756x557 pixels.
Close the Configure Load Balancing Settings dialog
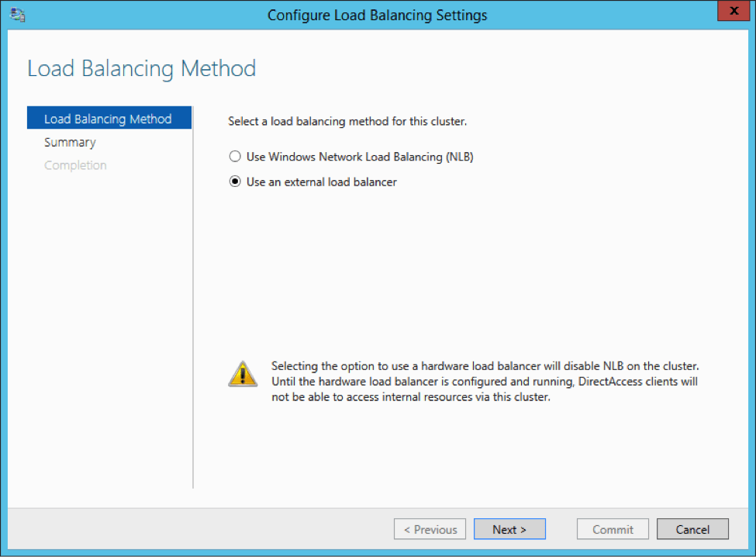point(735,11)
